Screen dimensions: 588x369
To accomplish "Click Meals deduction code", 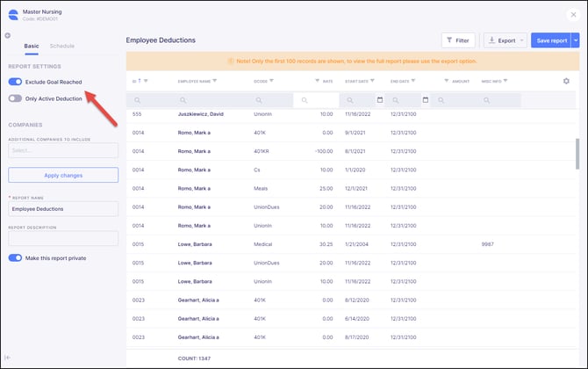I will click(x=261, y=188).
